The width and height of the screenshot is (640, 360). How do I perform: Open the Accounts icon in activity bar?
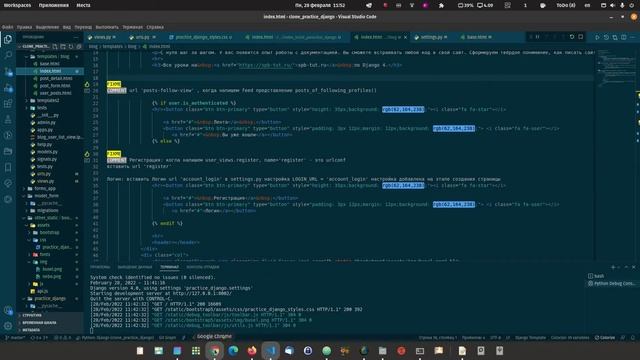[x=8, y=311]
